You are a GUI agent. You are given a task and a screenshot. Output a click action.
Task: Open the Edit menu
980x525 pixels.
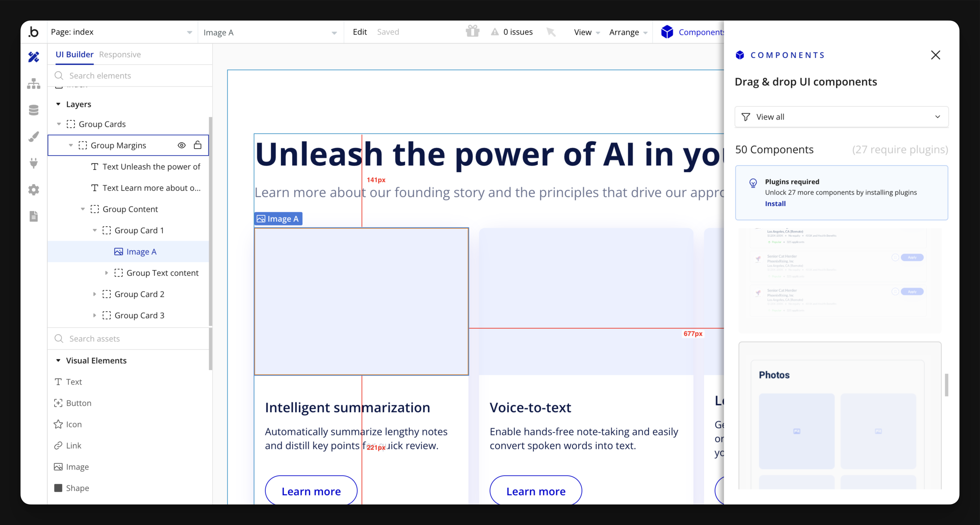point(359,32)
